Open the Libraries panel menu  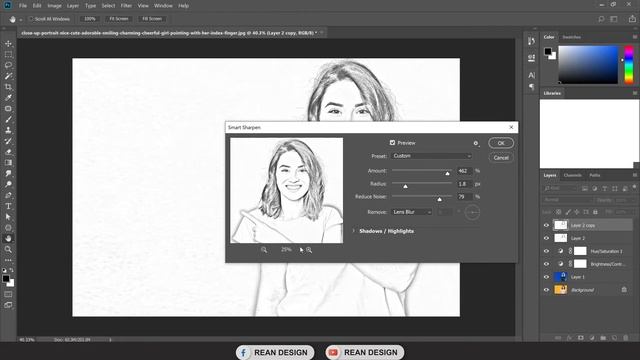pos(635,93)
